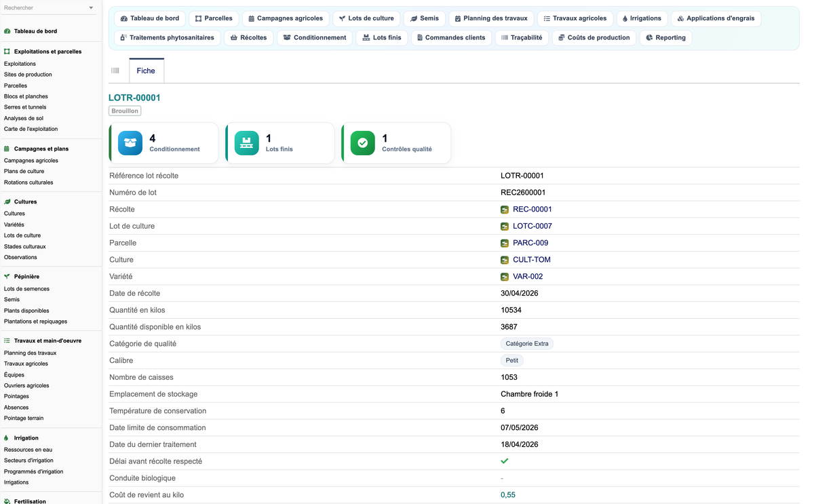Open the Parcelles top menu item
The image size is (814, 504).
[x=214, y=18]
